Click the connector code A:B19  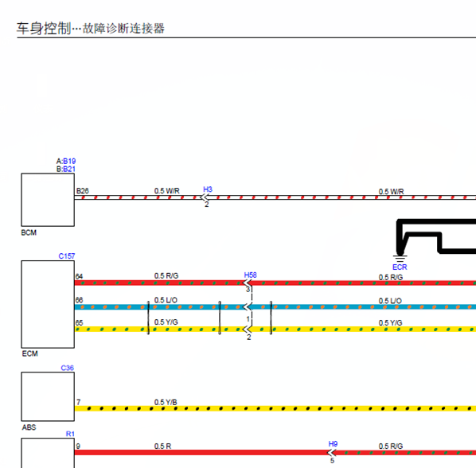66,161
